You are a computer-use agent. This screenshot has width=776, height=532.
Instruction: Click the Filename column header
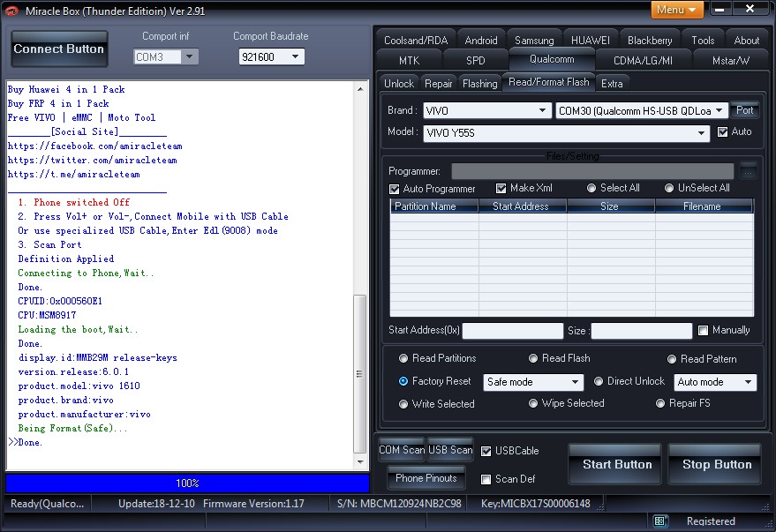tap(704, 206)
